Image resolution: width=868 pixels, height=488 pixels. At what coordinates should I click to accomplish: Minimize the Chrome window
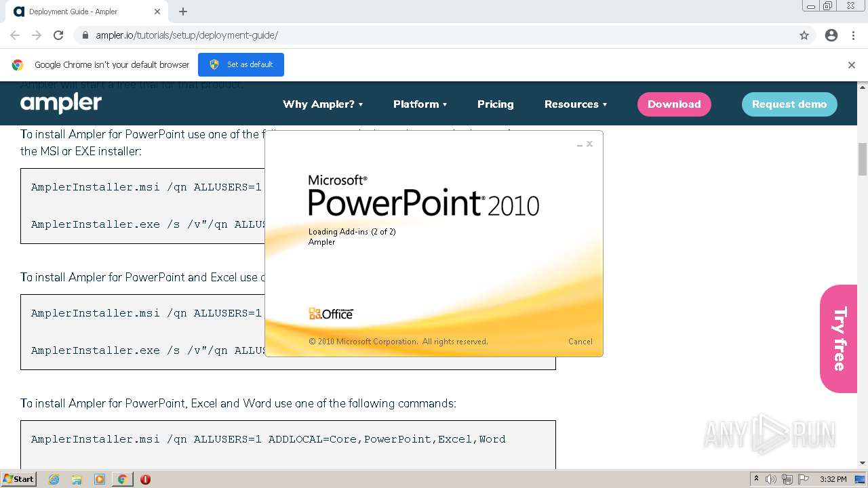[x=811, y=6]
